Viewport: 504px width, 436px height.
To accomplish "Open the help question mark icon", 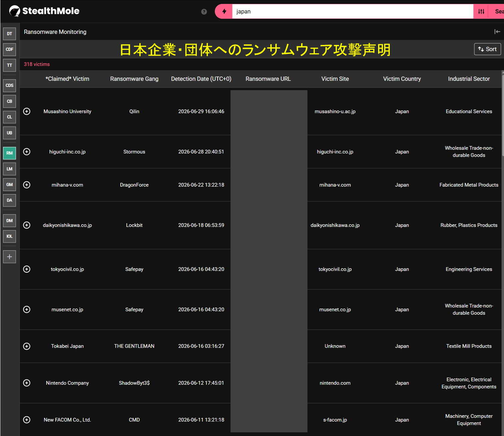I will coord(204,12).
